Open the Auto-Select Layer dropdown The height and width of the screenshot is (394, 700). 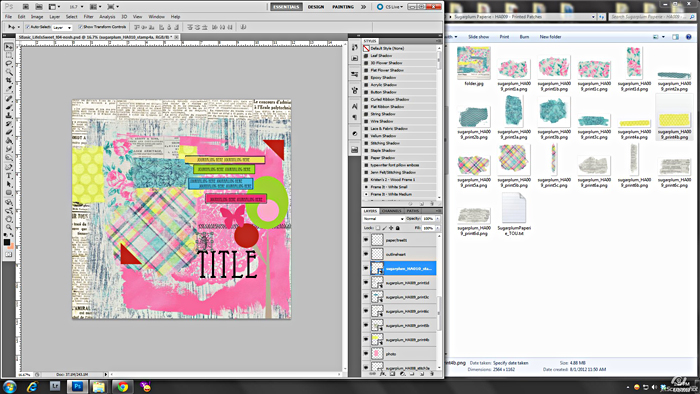pyautogui.click(x=62, y=27)
